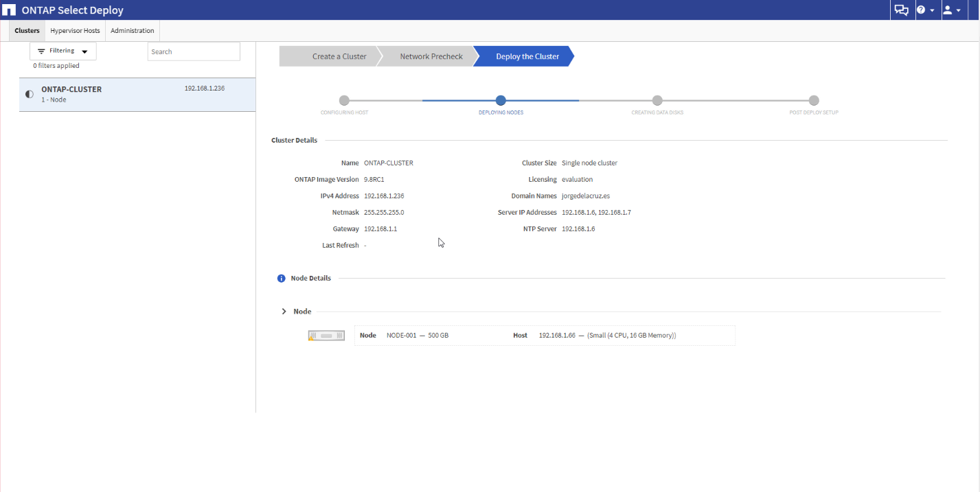This screenshot has height=492, width=980.
Task: Click the ONTAP-CLUSTER half-circle status icon
Action: (29, 94)
